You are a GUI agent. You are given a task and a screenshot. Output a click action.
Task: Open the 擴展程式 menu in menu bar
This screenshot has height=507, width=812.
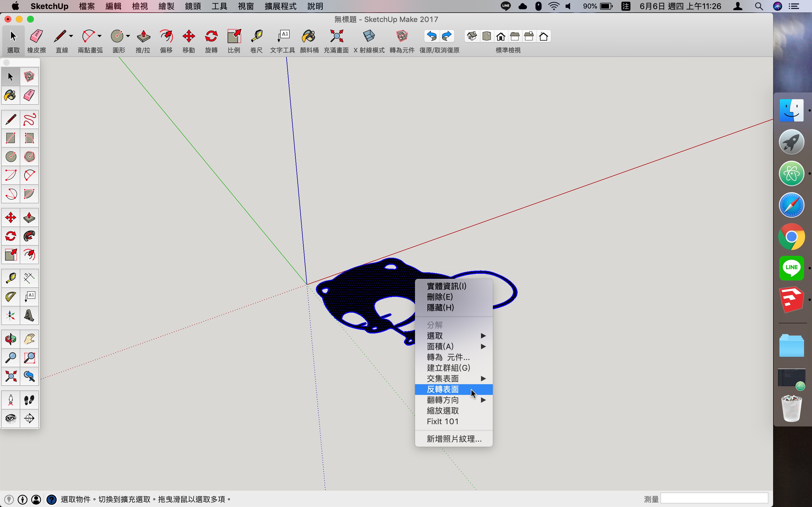pyautogui.click(x=281, y=6)
